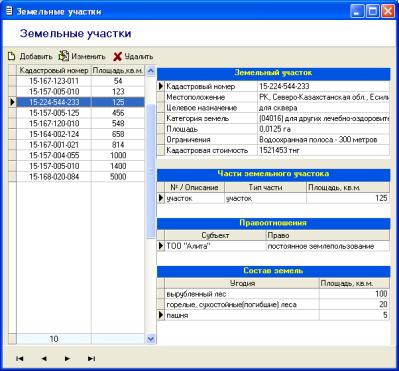Click Правоотношения section header
This screenshot has height=371, width=399.
(273, 223)
